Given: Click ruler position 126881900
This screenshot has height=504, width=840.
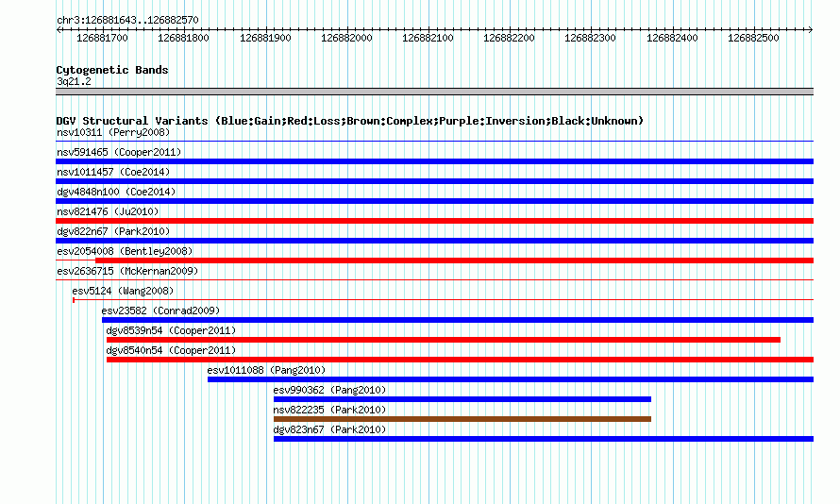Looking at the screenshot, I should click(x=265, y=38).
